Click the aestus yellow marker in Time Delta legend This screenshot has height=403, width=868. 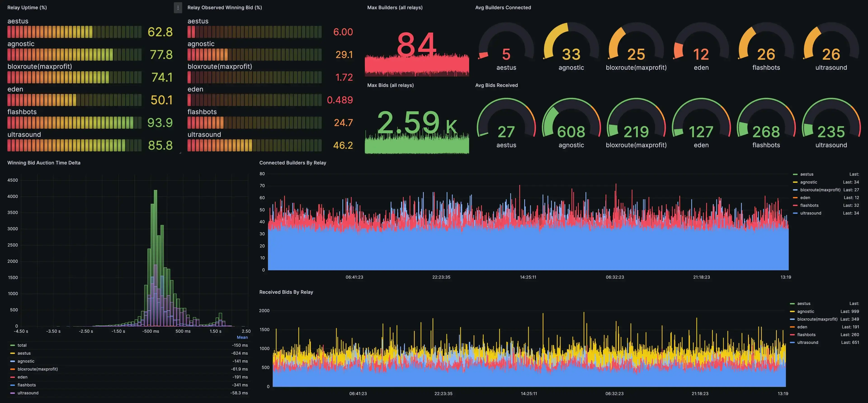(12, 353)
